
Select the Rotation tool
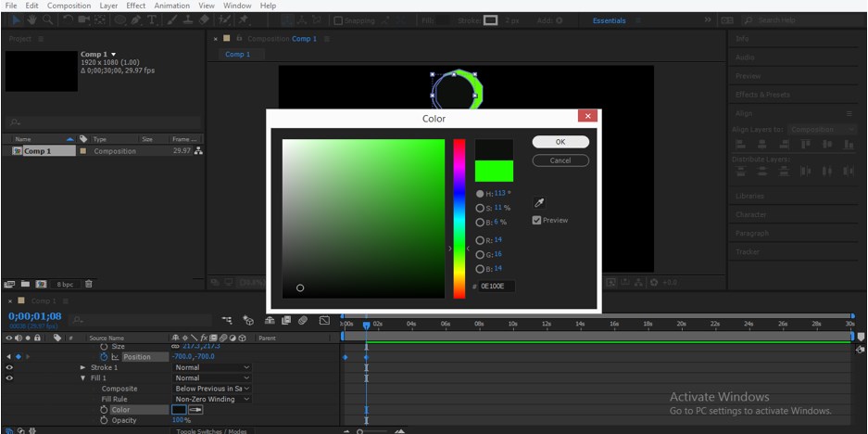[69, 20]
